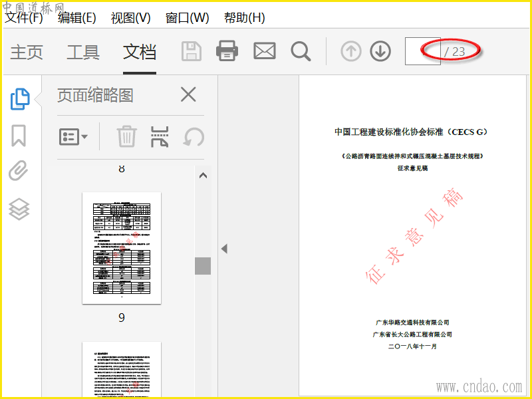Print the document with printer icon

coord(227,51)
